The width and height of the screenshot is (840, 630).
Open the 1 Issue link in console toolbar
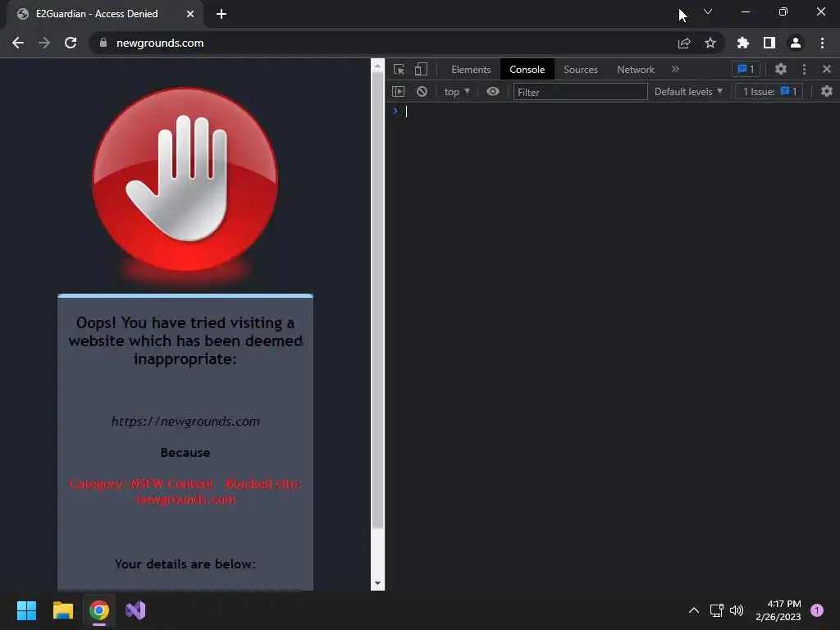point(769,92)
